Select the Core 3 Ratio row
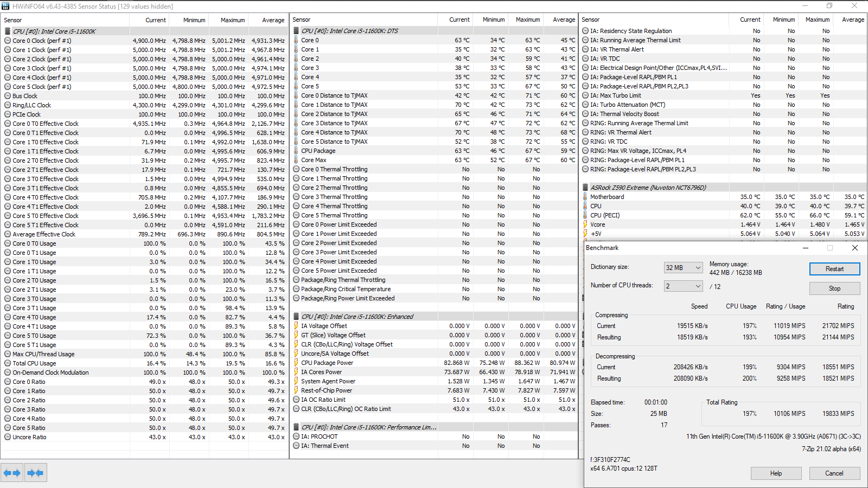Image resolution: width=868 pixels, height=488 pixels. pos(144,409)
